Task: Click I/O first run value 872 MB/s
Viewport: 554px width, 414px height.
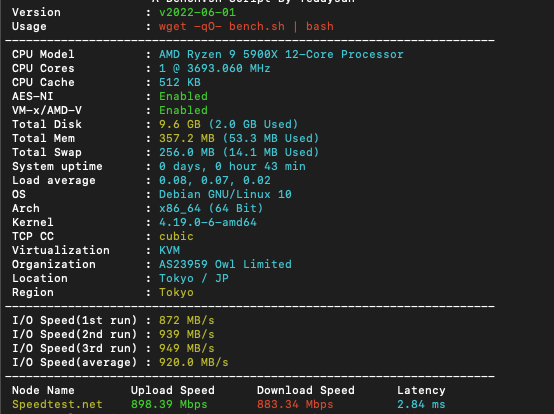Action: 187,320
